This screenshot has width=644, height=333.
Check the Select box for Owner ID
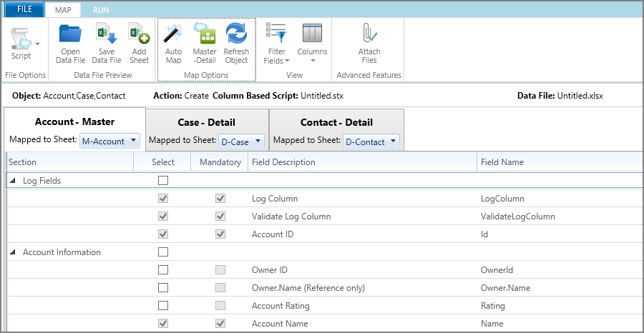pyautogui.click(x=163, y=270)
